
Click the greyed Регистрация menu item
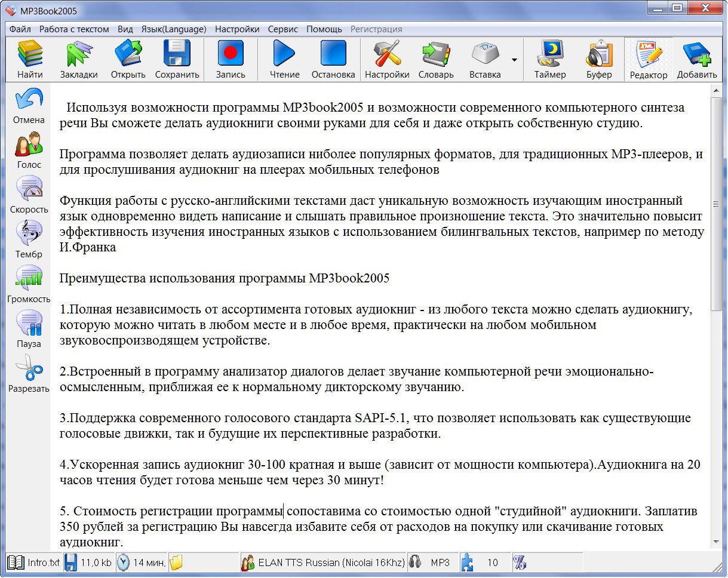[376, 29]
